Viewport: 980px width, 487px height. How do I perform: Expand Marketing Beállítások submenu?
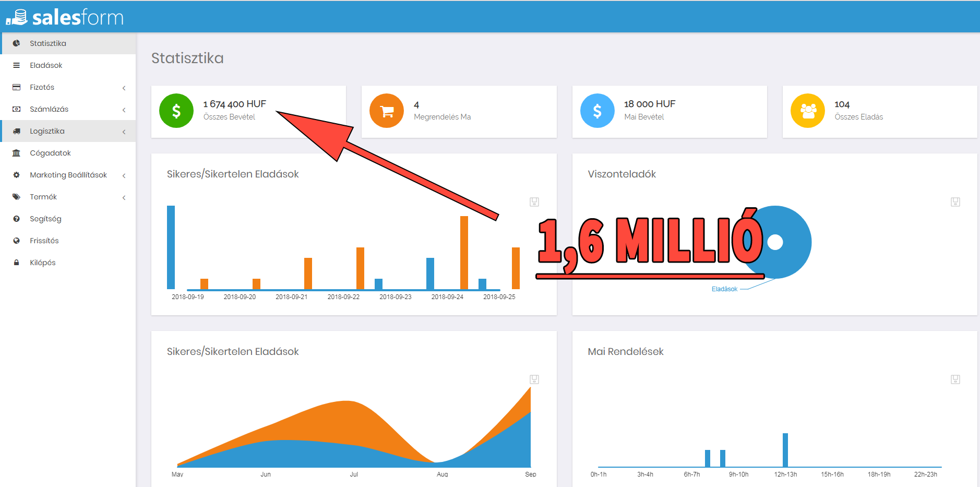124,175
